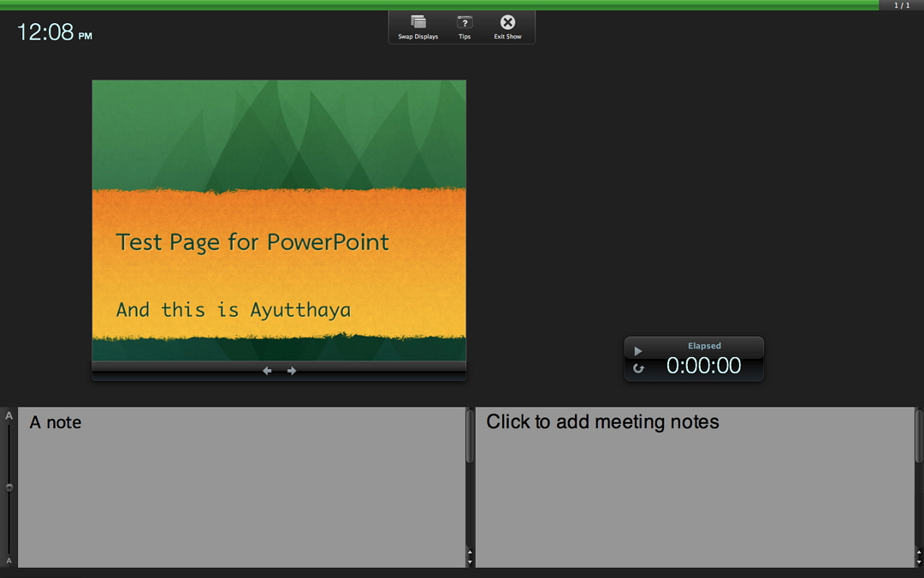Click the 1 / 1 slide counter
This screenshot has width=924, height=578.
tap(902, 5)
